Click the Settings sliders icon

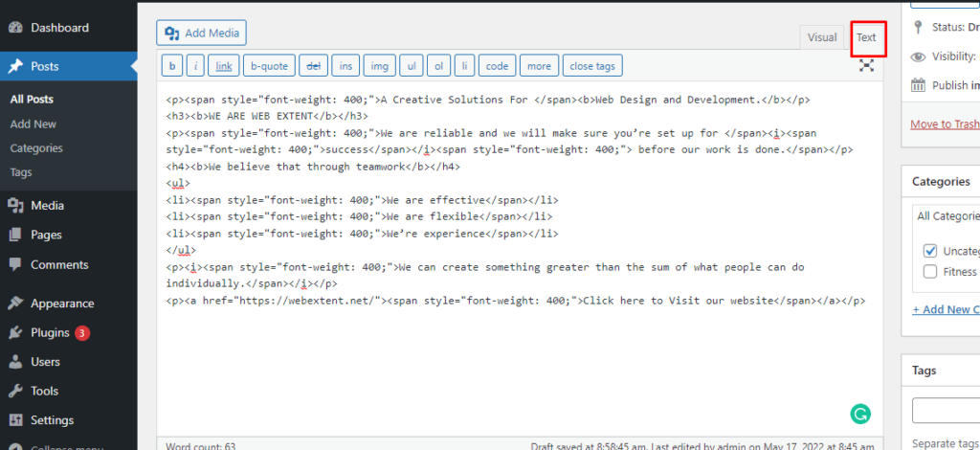(x=15, y=420)
